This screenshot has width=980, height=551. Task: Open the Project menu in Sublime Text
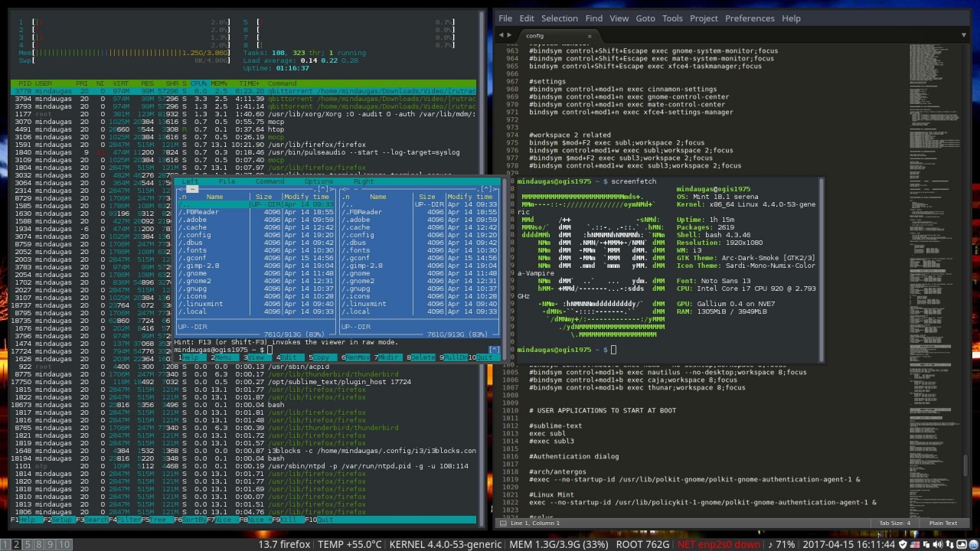(x=704, y=18)
